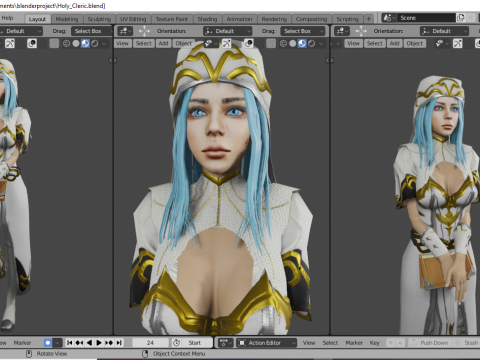Toggle gizmo display in left viewport
Screen dimensions: 480x360
coord(10,43)
